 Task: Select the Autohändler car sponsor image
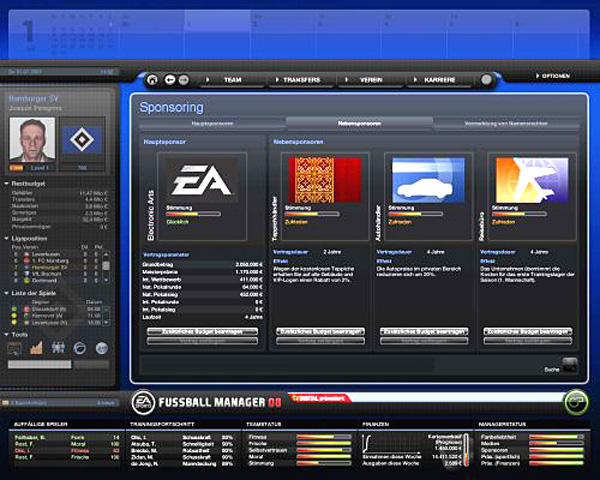pos(428,180)
